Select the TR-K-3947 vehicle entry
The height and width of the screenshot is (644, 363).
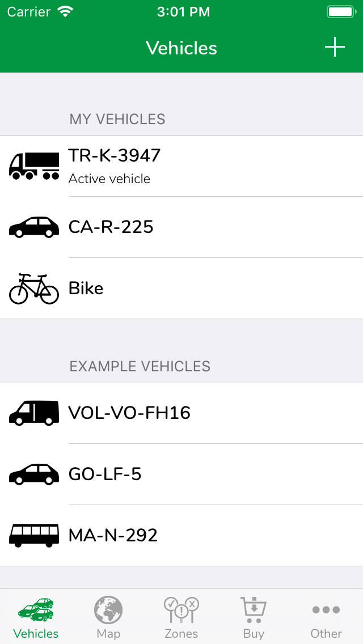pyautogui.click(x=181, y=166)
